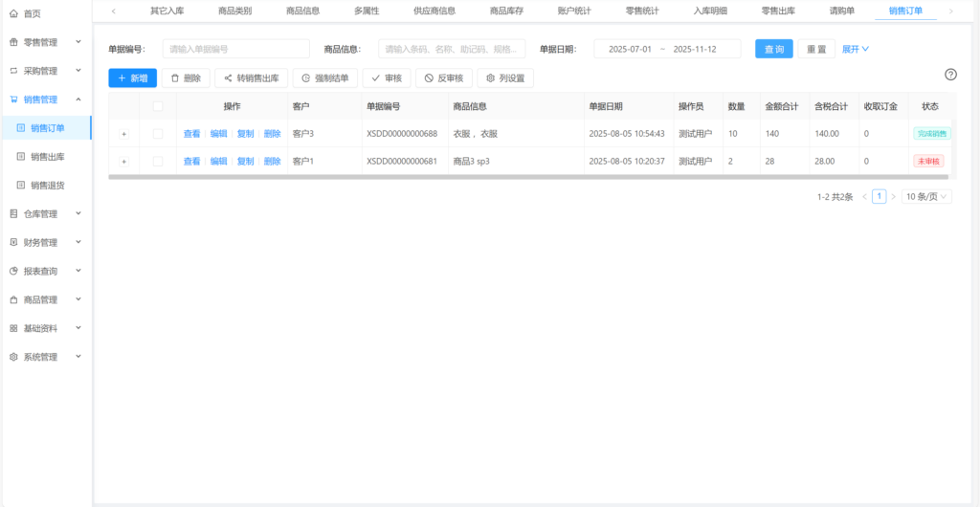Screen dimensions: 980x507
Task: Click the 删除 trash toolbar button
Action: click(x=186, y=78)
